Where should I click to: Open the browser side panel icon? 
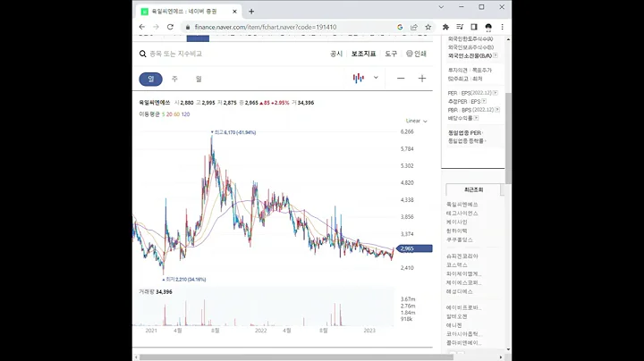474,27
